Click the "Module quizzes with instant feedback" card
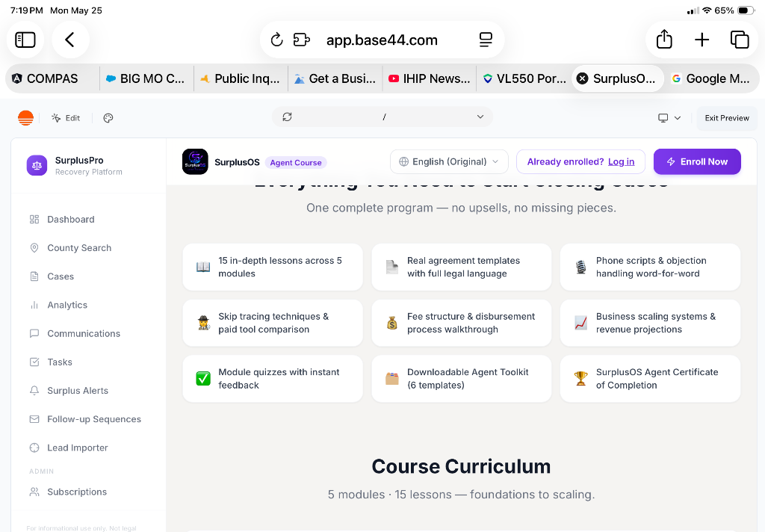Screen dimensions: 765x532 tap(273, 379)
